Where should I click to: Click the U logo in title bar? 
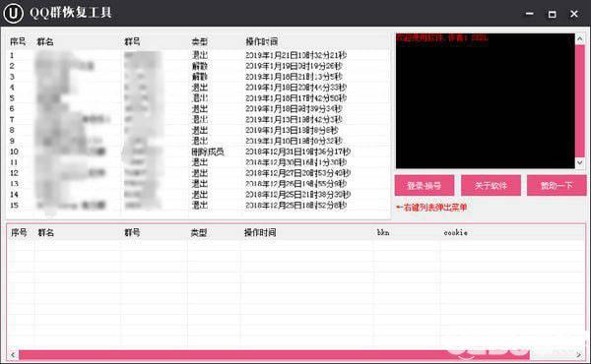click(x=14, y=13)
